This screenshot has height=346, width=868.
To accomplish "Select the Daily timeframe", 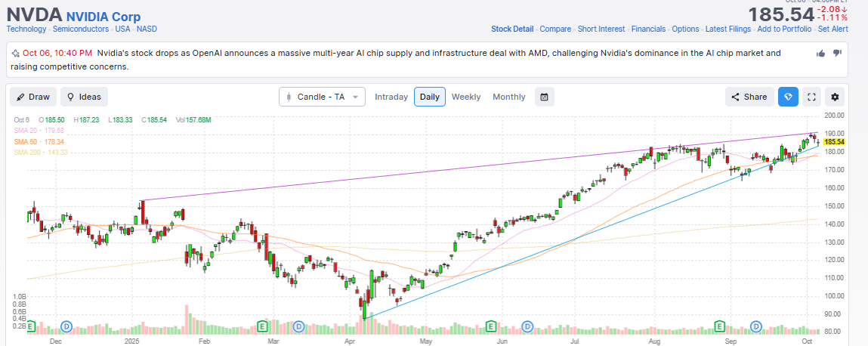I will (430, 97).
